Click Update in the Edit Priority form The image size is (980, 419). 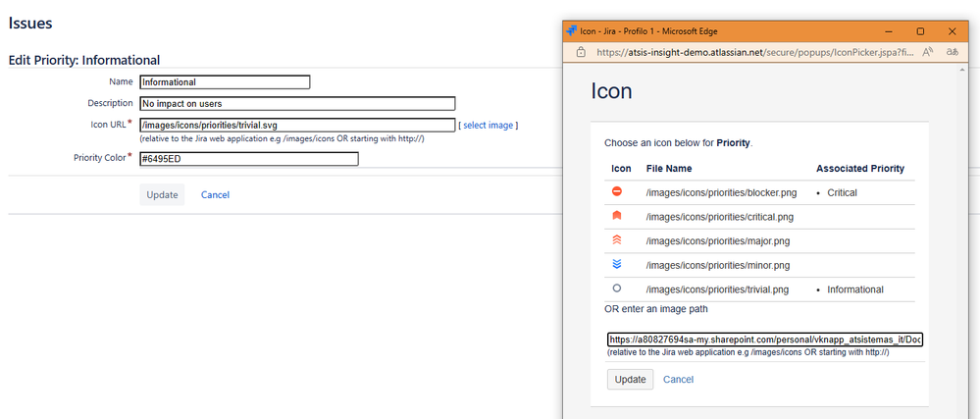162,194
